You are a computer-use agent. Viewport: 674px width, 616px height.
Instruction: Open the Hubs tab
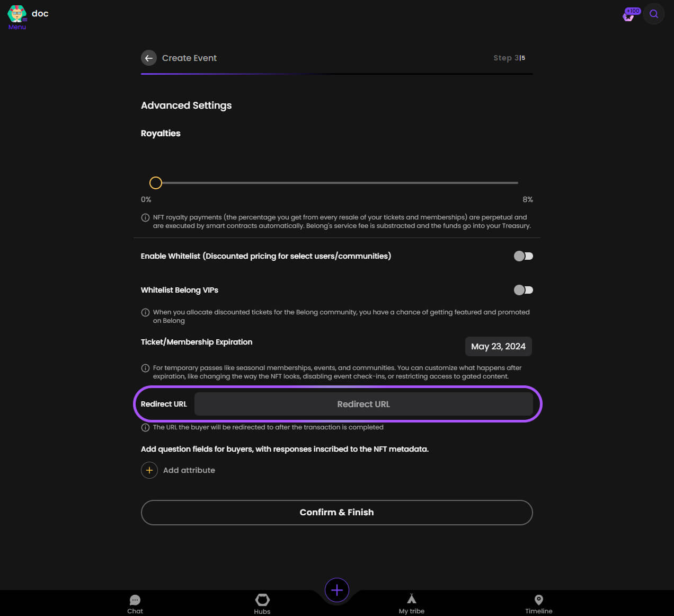(x=262, y=604)
